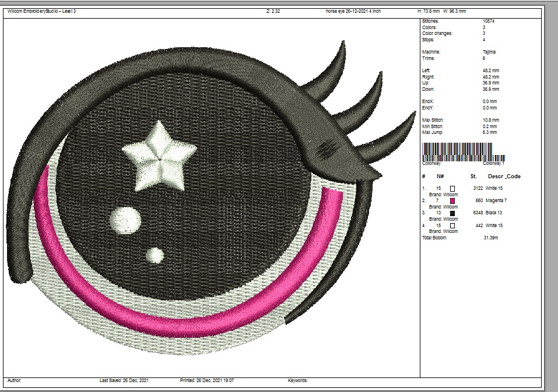This screenshot has width=558, height=392.
Task: Click the Wilcom EmbroideryStudio header text
Action: (x=41, y=11)
